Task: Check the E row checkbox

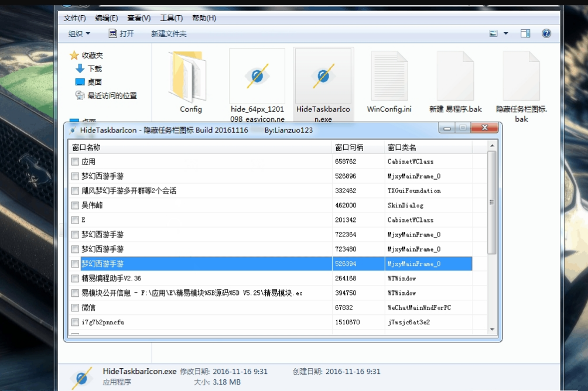Action: tap(75, 220)
